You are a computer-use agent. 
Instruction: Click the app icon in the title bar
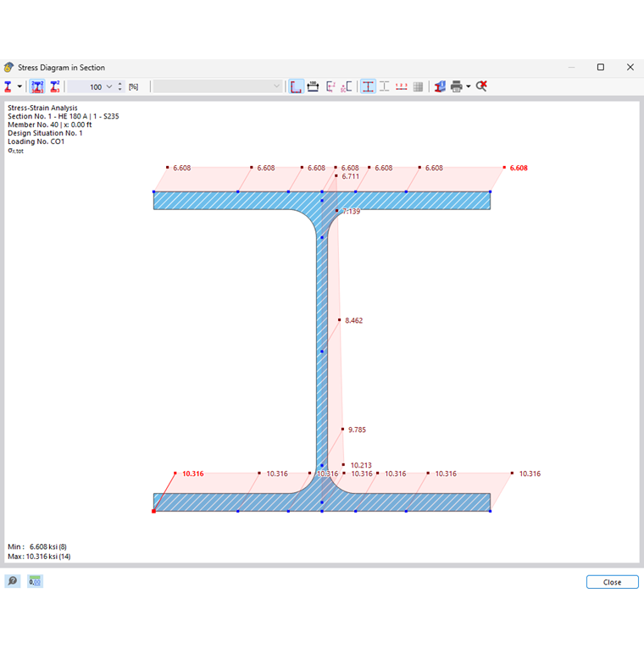tap(8, 67)
